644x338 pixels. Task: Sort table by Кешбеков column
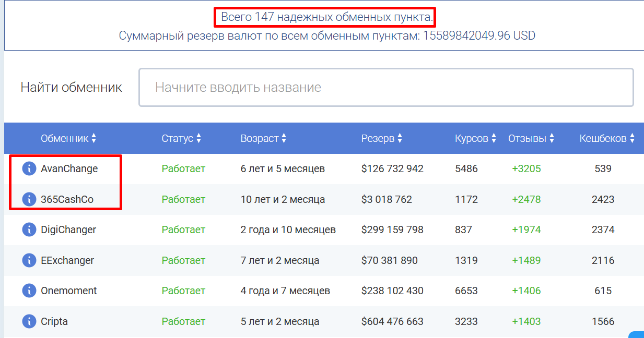coord(607,138)
